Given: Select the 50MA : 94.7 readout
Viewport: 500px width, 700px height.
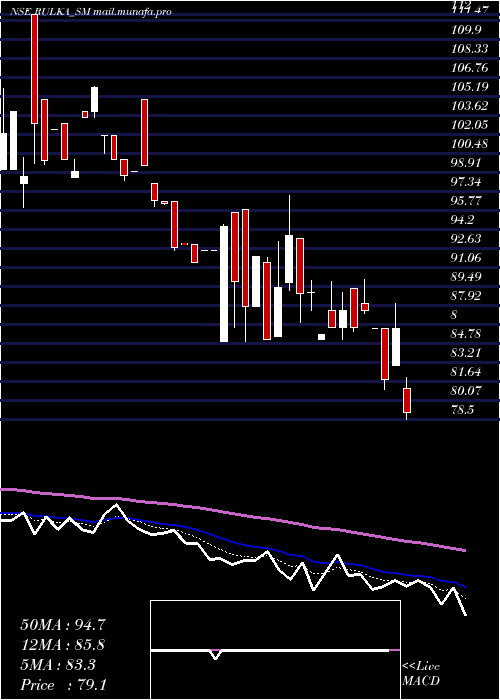Looking at the screenshot, I should click(x=63, y=625).
